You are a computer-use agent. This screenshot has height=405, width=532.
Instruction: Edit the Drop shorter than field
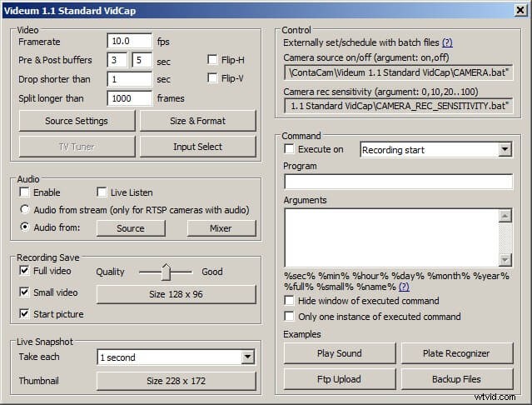pos(129,79)
